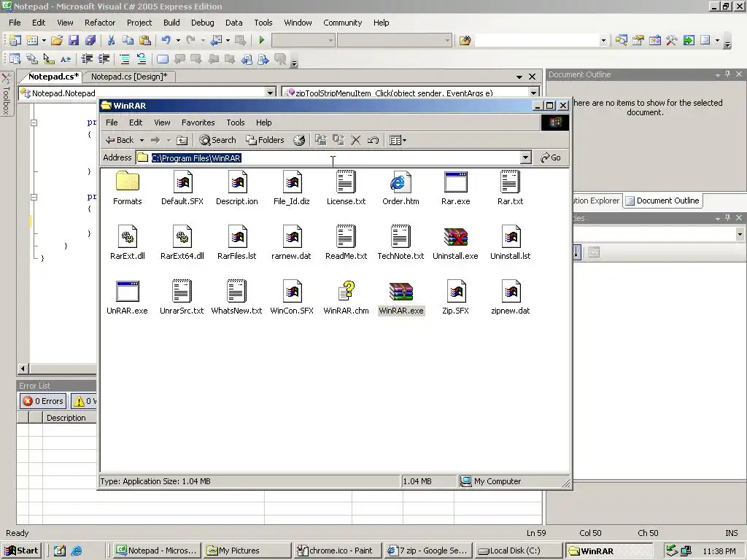This screenshot has width=747, height=560.
Task: Click the Search button in Explorer toolbar
Action: pyautogui.click(x=217, y=140)
